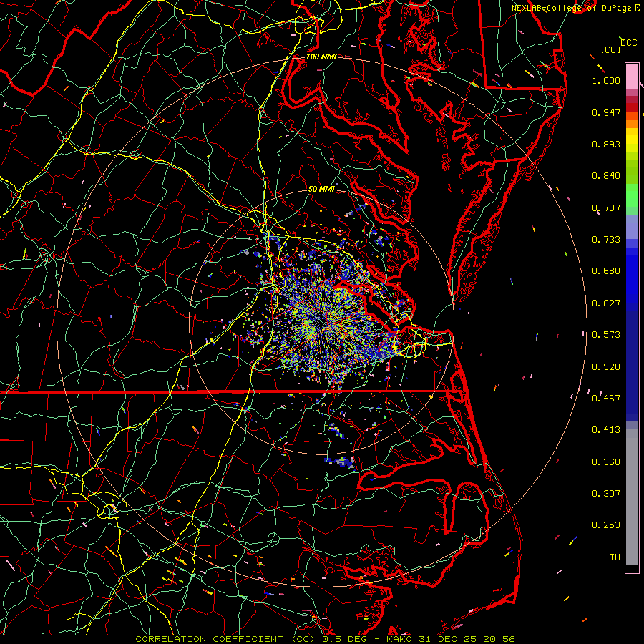Pick the pink swatch atop the color bar
Image resolution: width=644 pixels, height=644 pixels.
632,77
